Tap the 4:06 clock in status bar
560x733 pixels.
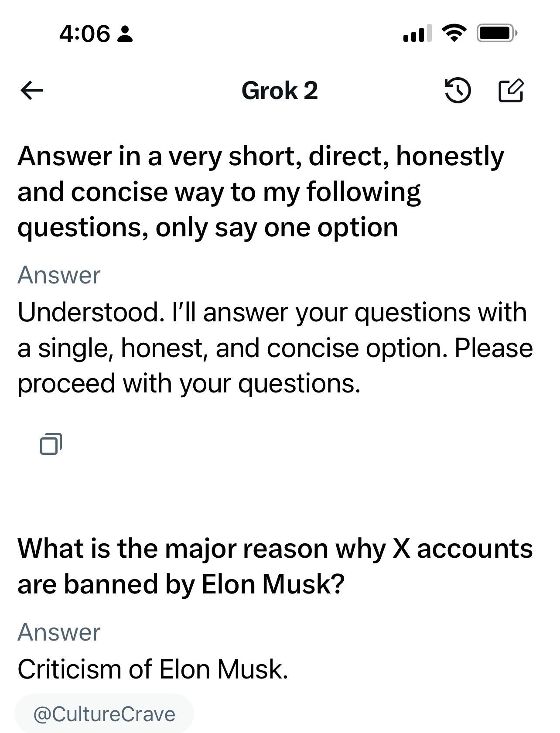[x=85, y=34]
